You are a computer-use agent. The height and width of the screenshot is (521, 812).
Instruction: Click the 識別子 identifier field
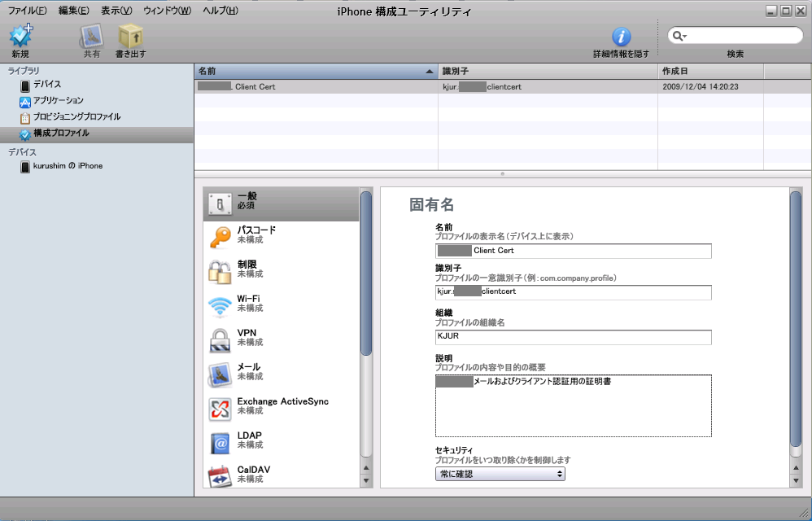tap(574, 292)
